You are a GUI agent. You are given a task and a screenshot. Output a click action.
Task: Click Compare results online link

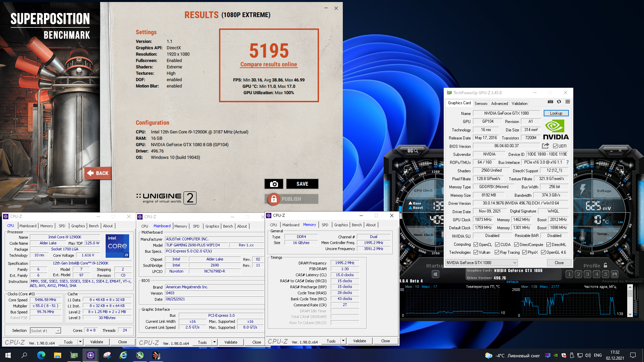[269, 64]
